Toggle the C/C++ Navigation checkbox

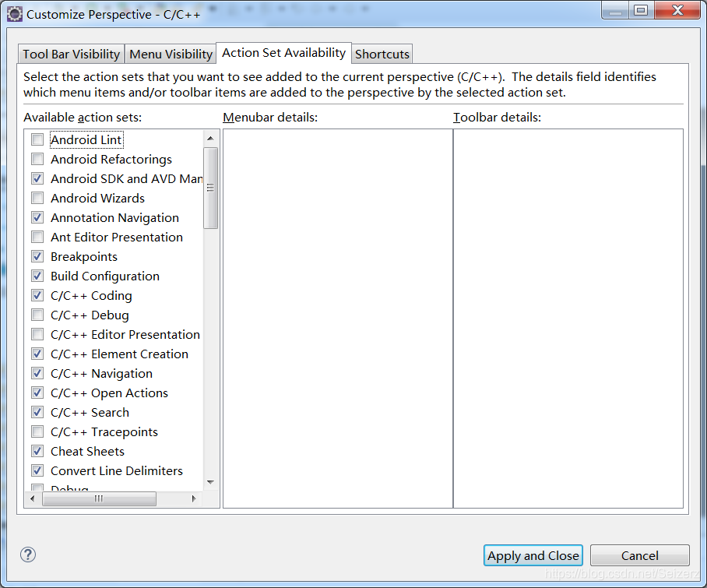point(37,373)
